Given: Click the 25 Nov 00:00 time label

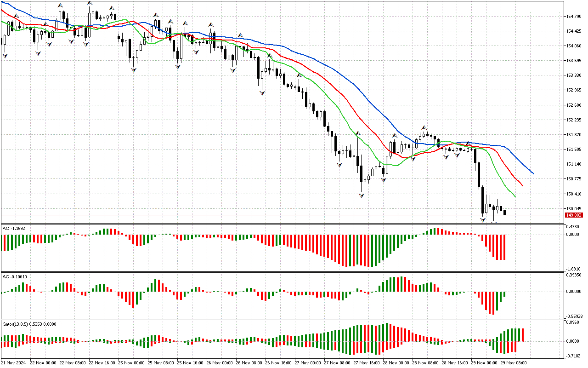Looking at the screenshot, I should coord(131,363).
